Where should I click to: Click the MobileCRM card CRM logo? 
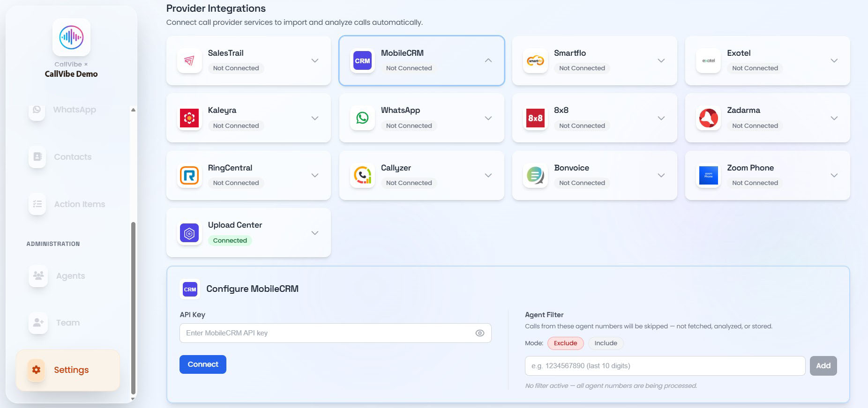(362, 60)
